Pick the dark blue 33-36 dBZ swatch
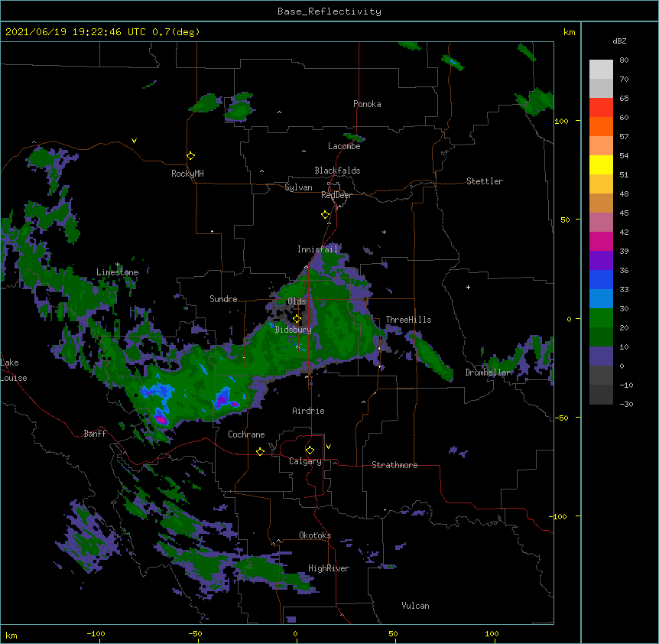This screenshot has height=644, width=659. 601,280
